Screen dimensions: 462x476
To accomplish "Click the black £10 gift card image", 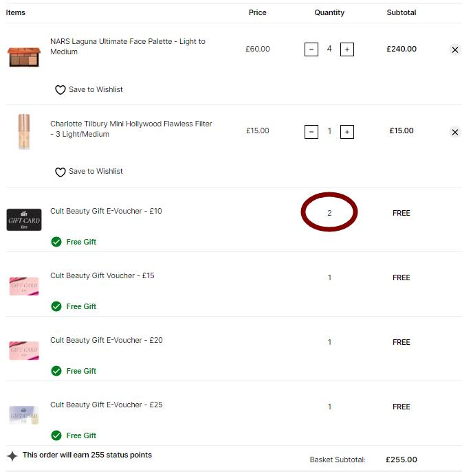I will click(x=24, y=220).
